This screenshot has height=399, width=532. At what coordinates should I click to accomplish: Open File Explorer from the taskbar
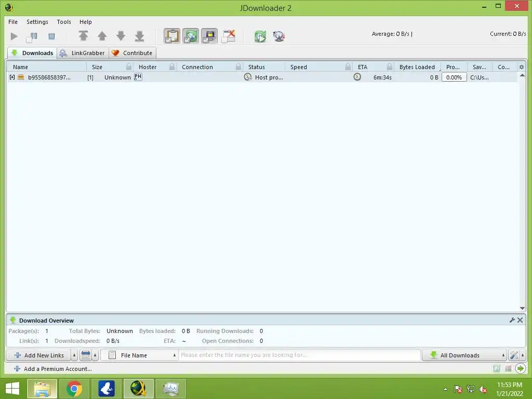pos(42,389)
